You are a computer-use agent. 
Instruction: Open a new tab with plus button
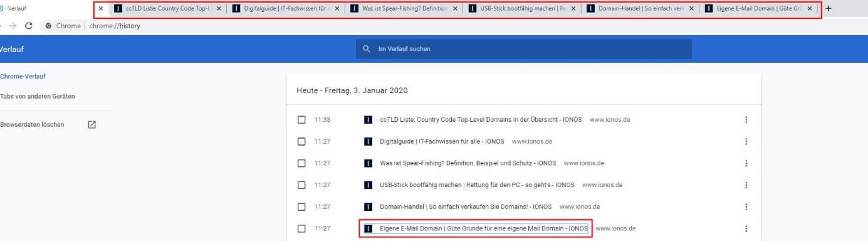(x=828, y=9)
